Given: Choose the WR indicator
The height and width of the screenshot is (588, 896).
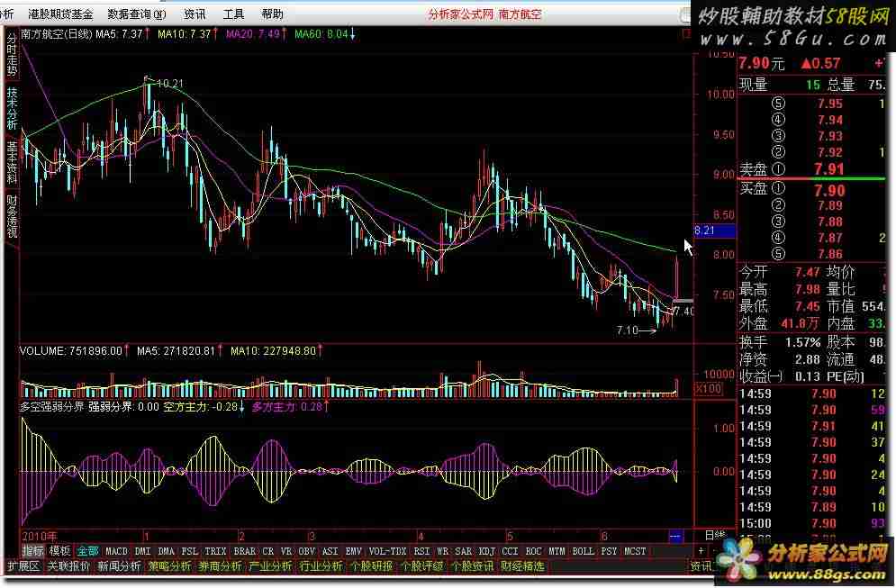Looking at the screenshot, I should [442, 551].
